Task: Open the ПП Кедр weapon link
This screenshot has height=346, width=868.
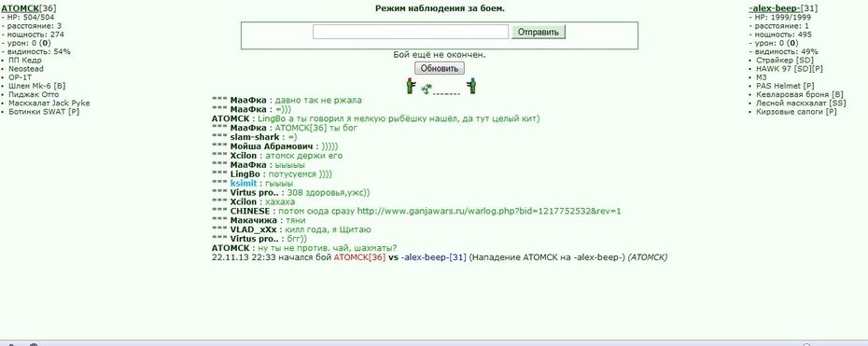Action: (x=25, y=61)
